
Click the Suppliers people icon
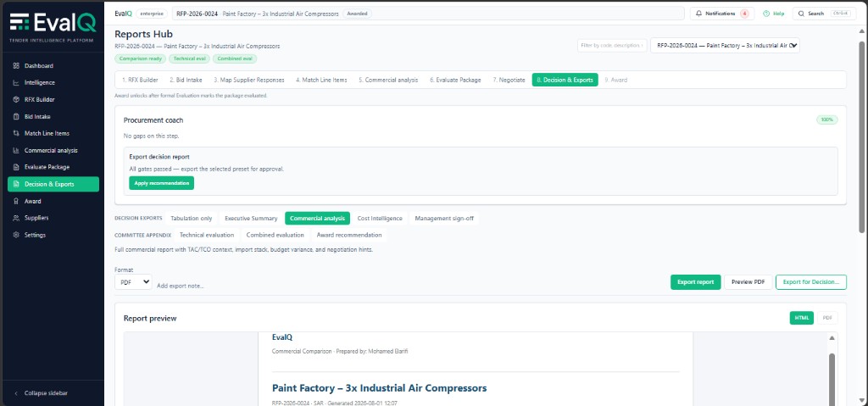(16, 218)
